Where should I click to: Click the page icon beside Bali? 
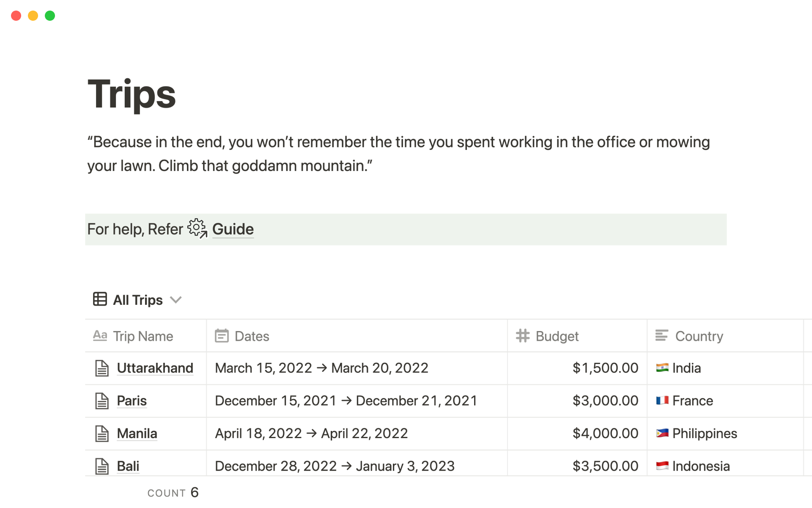[x=101, y=466]
